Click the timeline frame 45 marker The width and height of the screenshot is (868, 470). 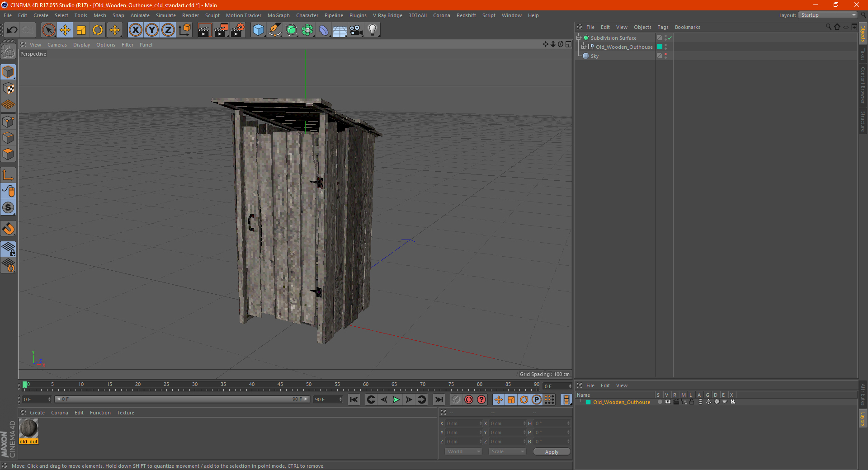point(280,385)
